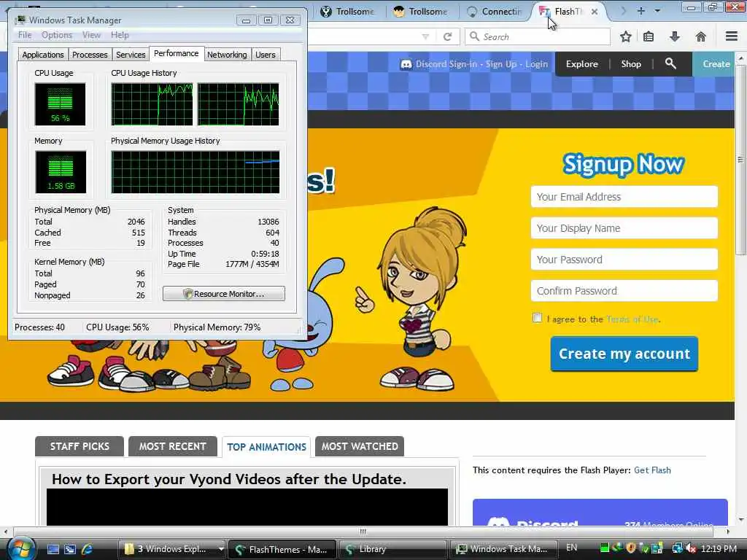Open the File menu in Task Manager
Image resolution: width=747 pixels, height=560 pixels.
pyautogui.click(x=25, y=35)
